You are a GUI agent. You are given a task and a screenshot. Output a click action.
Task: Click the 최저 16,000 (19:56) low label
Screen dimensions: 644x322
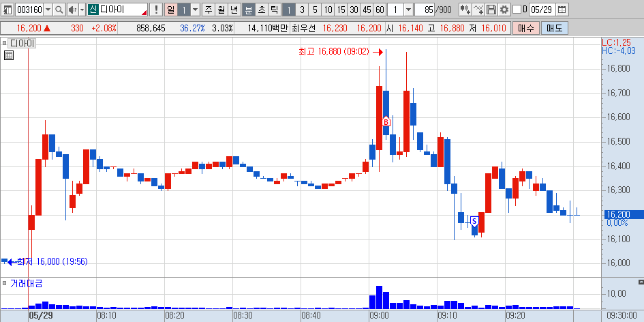[x=52, y=261]
